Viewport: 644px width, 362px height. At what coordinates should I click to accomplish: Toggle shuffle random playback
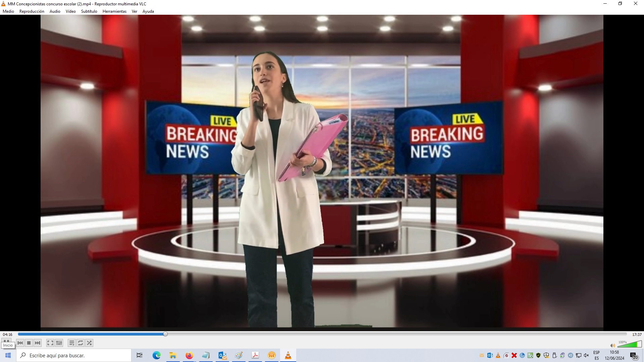(89, 343)
